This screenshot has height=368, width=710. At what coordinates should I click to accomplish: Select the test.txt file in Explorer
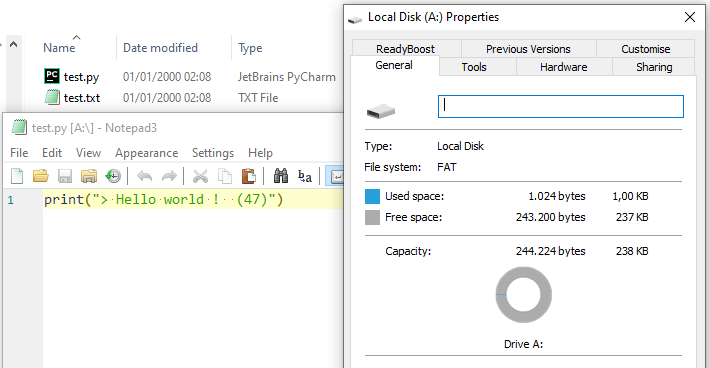(82, 98)
